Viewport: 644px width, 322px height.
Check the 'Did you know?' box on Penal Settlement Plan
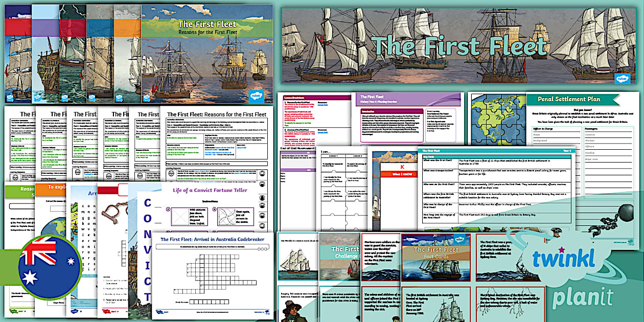tap(583, 110)
